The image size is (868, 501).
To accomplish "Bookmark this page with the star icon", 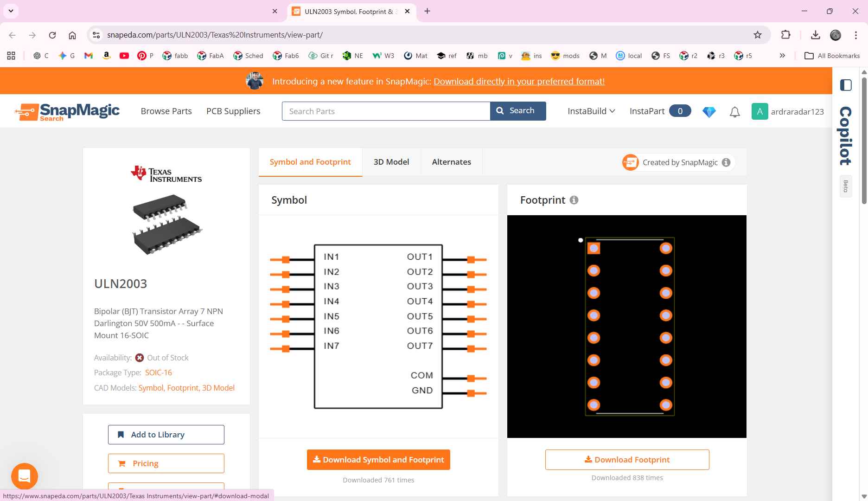I will pyautogui.click(x=758, y=35).
